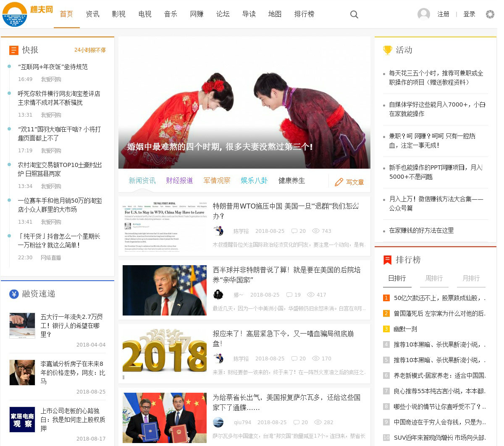The height and width of the screenshot is (446, 504).
Task: Click the 融资速递 yen icon
Action: pos(14,294)
